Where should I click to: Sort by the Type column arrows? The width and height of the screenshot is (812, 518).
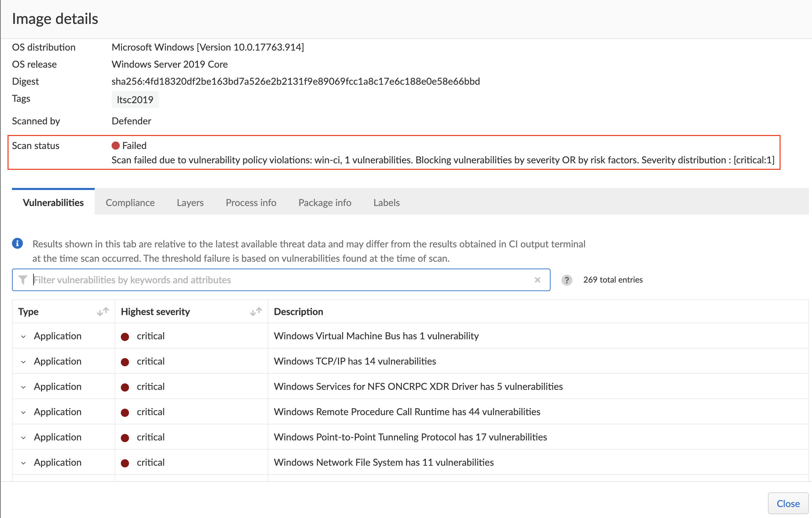pos(103,312)
